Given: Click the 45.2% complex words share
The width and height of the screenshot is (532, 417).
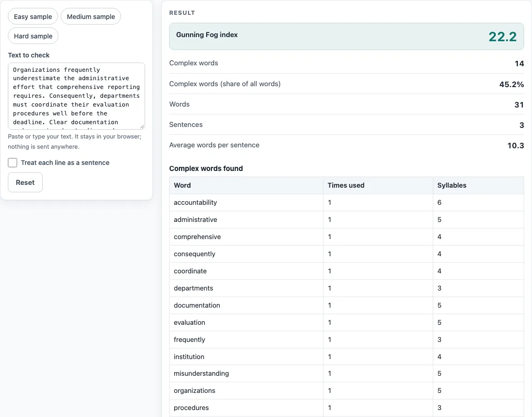Looking at the screenshot, I should pyautogui.click(x=511, y=84).
